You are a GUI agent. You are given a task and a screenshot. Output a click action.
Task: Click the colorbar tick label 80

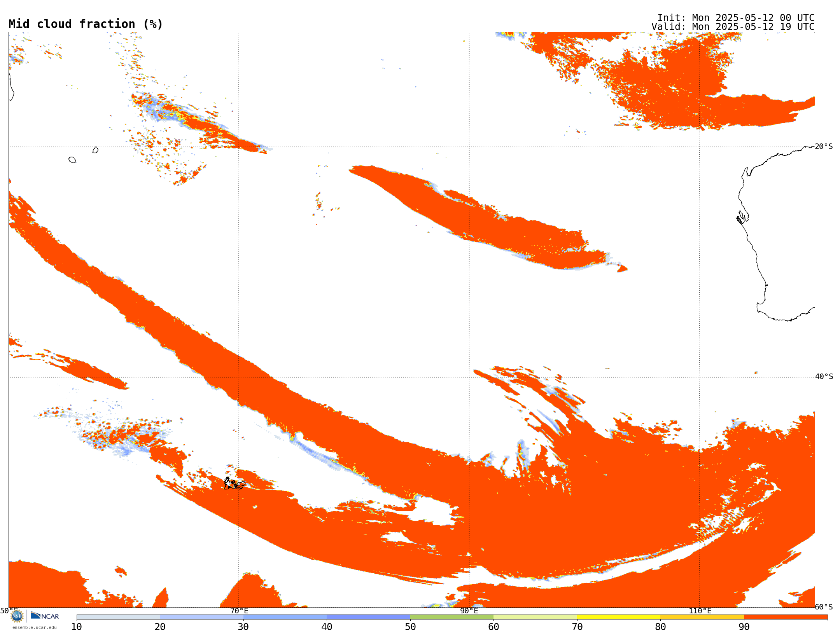tap(660, 627)
